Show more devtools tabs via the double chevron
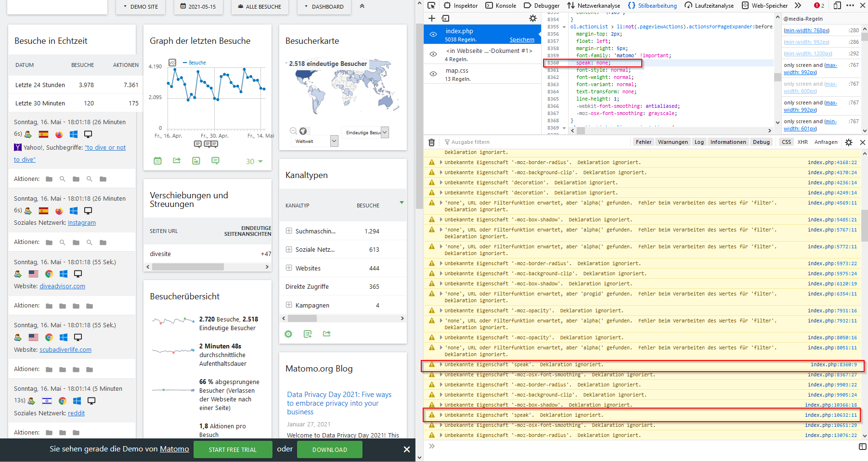 point(798,5)
